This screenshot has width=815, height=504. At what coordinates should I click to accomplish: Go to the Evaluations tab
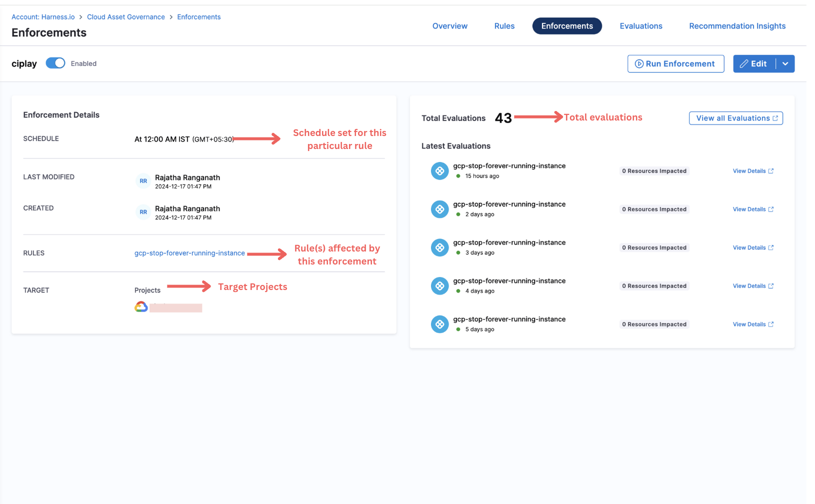(640, 26)
